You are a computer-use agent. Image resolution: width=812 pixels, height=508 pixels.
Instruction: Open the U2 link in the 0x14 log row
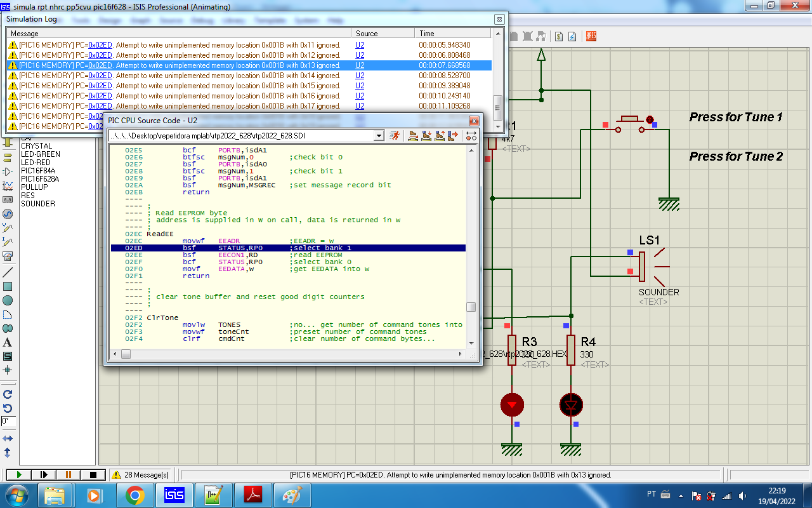(x=360, y=76)
